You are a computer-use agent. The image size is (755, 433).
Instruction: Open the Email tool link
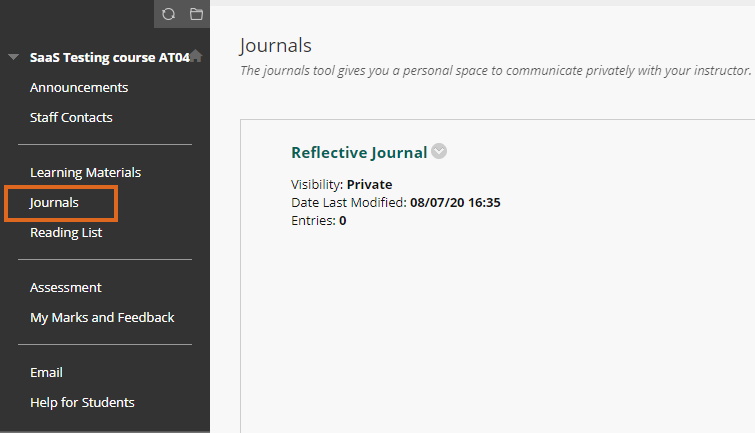tap(46, 373)
